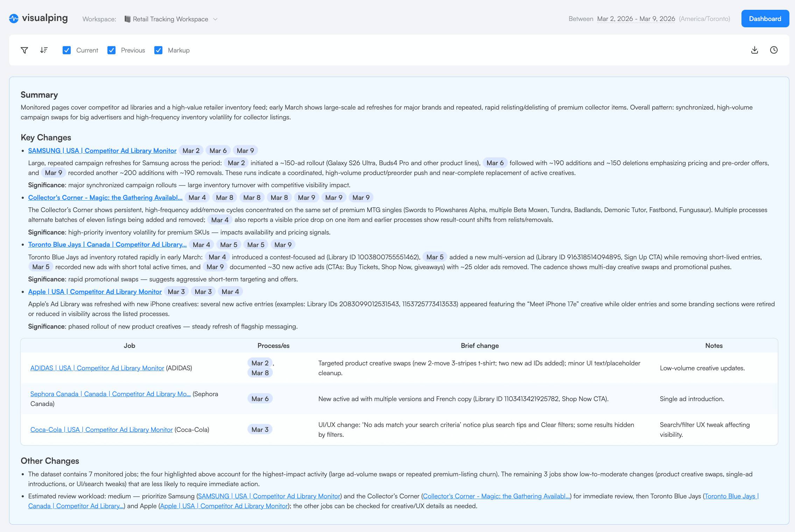Uncheck the Current checkbox

[x=66, y=50]
